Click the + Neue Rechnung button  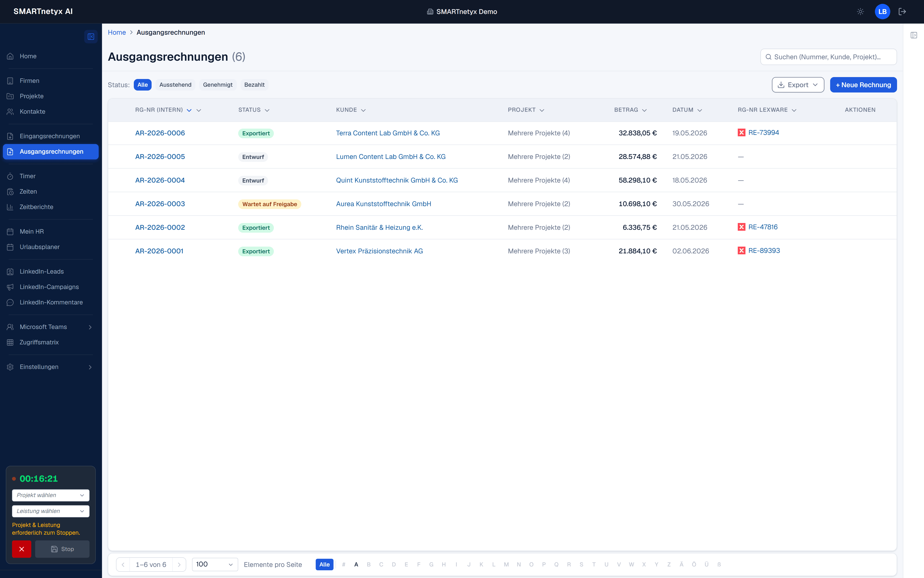click(x=863, y=85)
